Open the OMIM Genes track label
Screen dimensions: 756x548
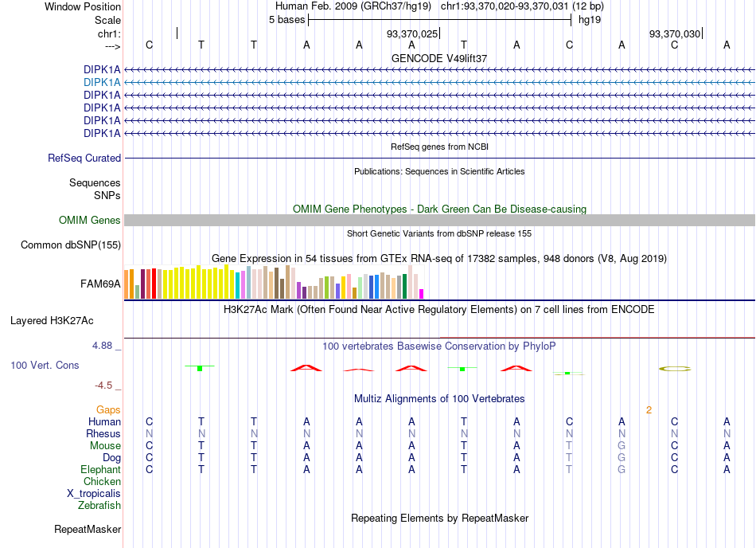89,221
